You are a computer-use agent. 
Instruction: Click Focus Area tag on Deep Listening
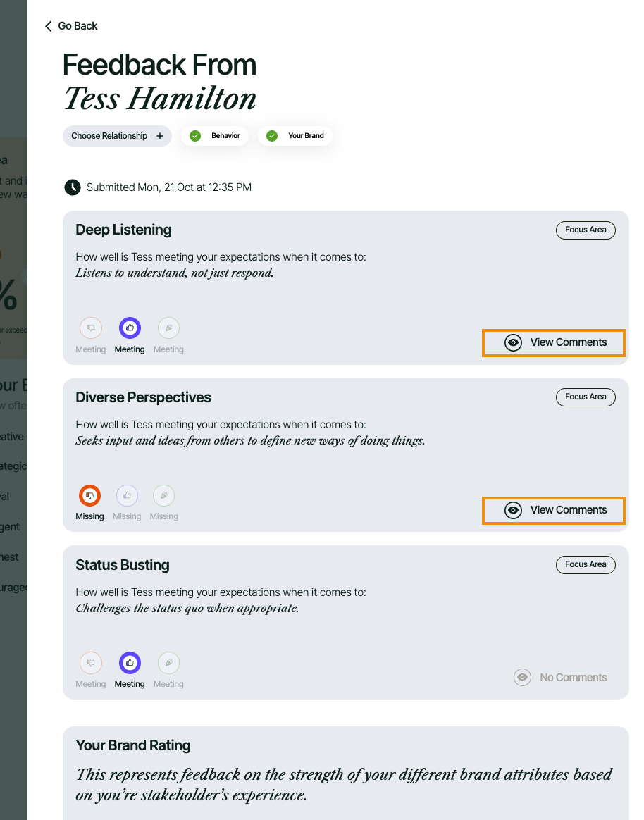586,230
